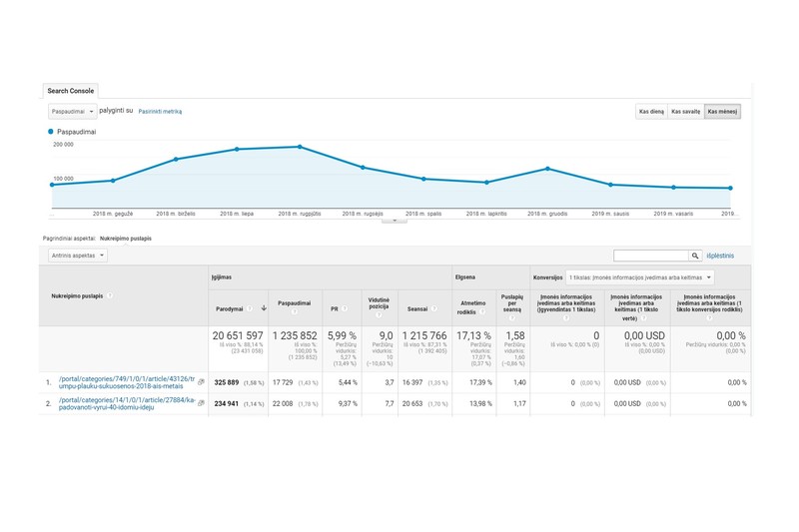Open the Paspaudimai metric dropdown above chart

[x=72, y=112]
